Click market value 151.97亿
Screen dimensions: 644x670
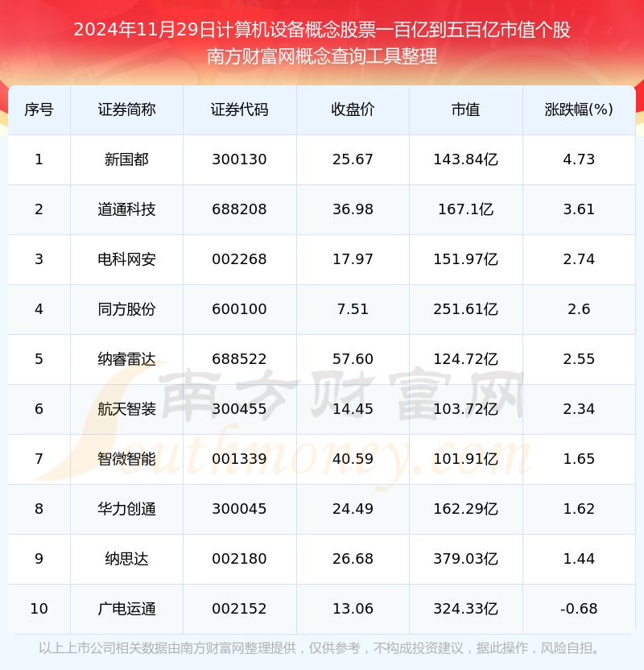pyautogui.click(x=465, y=259)
